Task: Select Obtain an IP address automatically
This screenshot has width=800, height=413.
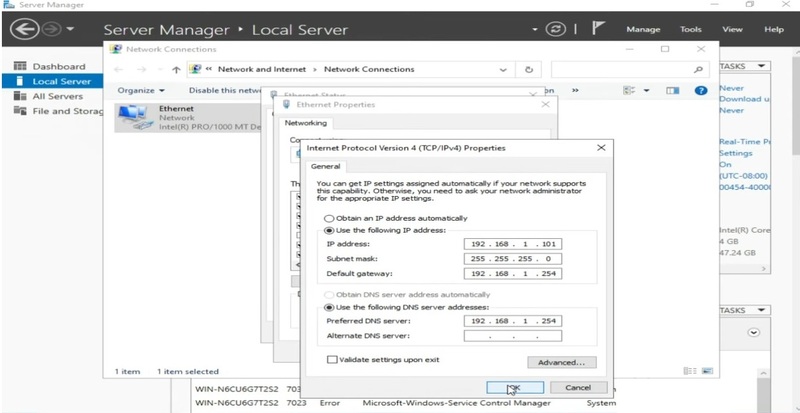Action: (396, 218)
